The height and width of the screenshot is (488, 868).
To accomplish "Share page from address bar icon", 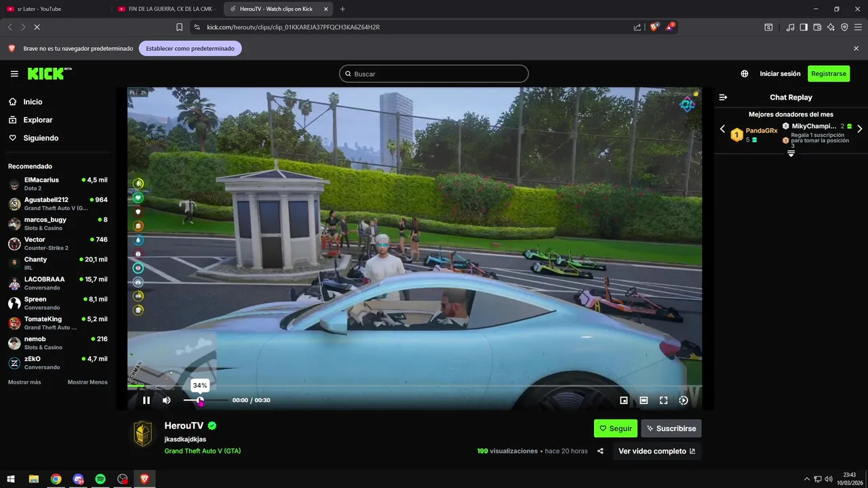I will coord(637,27).
